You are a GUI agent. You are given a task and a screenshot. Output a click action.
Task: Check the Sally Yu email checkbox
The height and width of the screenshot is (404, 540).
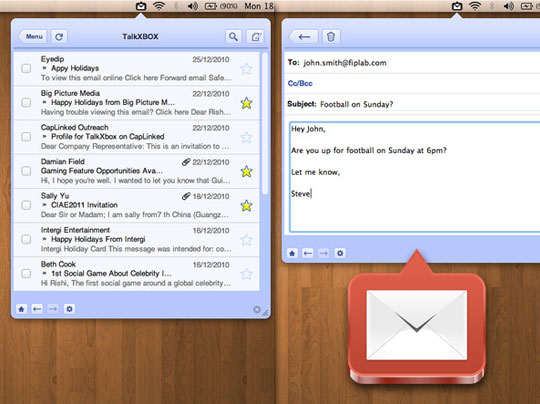pos(26,205)
